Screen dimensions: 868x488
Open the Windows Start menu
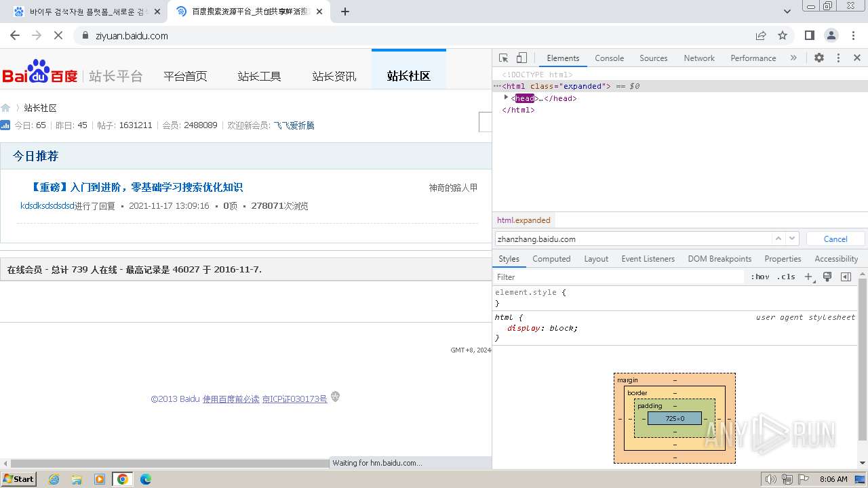tap(18, 479)
